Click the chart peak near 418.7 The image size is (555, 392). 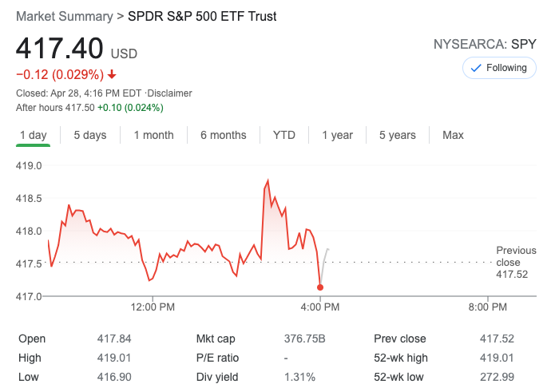[268, 181]
